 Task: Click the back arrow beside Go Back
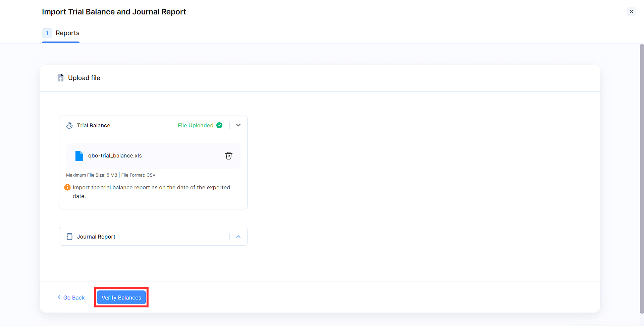click(x=59, y=297)
